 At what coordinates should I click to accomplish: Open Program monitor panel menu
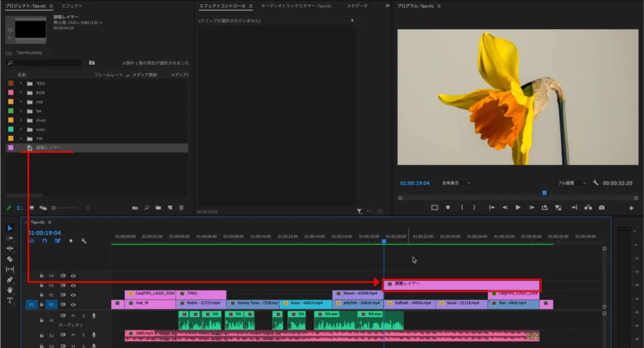click(x=439, y=6)
